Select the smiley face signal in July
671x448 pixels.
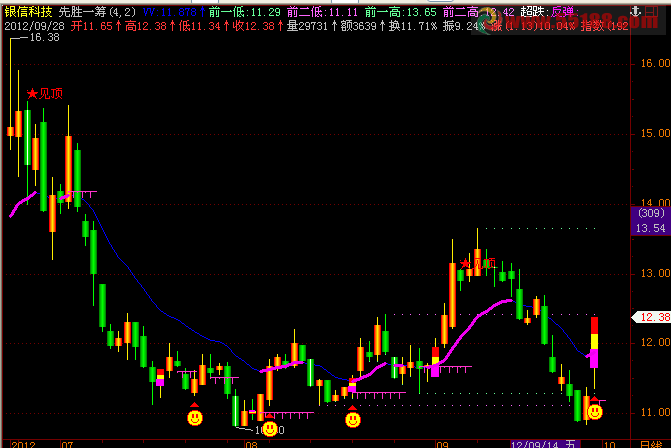[x=195, y=418]
